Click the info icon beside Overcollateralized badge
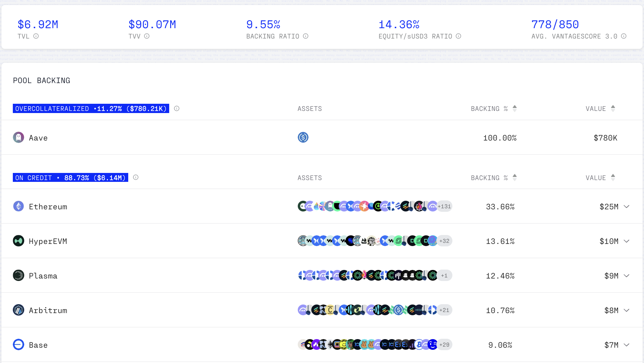Viewport: 644px width, 363px height. 177,108
